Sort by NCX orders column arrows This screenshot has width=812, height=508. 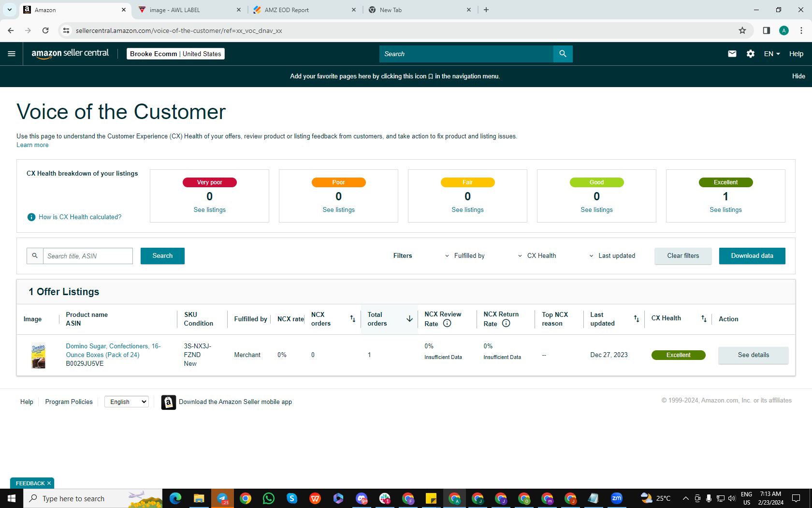[x=353, y=319]
